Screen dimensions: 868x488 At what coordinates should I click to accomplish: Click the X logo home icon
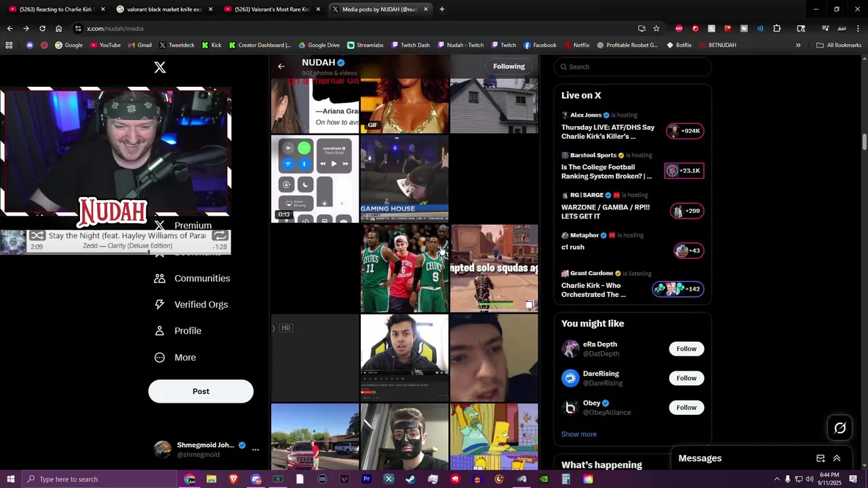(x=160, y=67)
